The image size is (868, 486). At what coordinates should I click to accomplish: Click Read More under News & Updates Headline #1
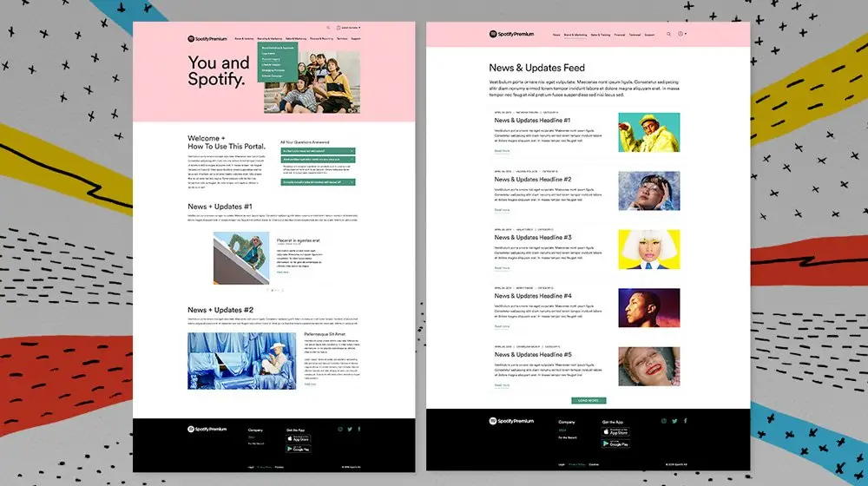click(x=502, y=151)
